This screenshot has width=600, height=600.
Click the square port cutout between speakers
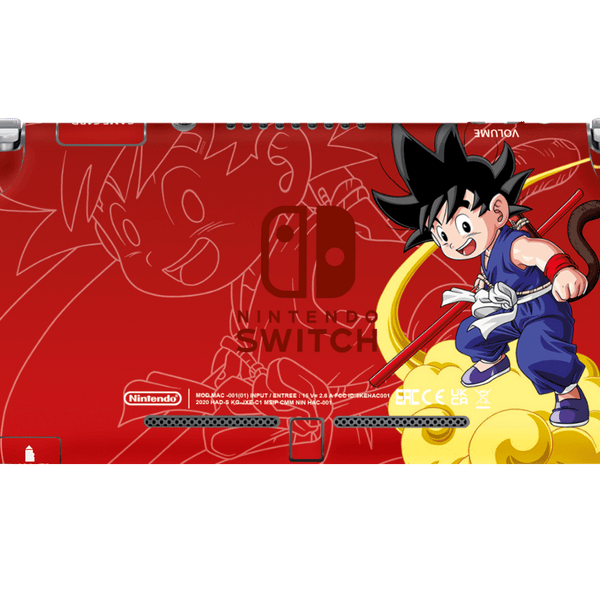tap(307, 439)
